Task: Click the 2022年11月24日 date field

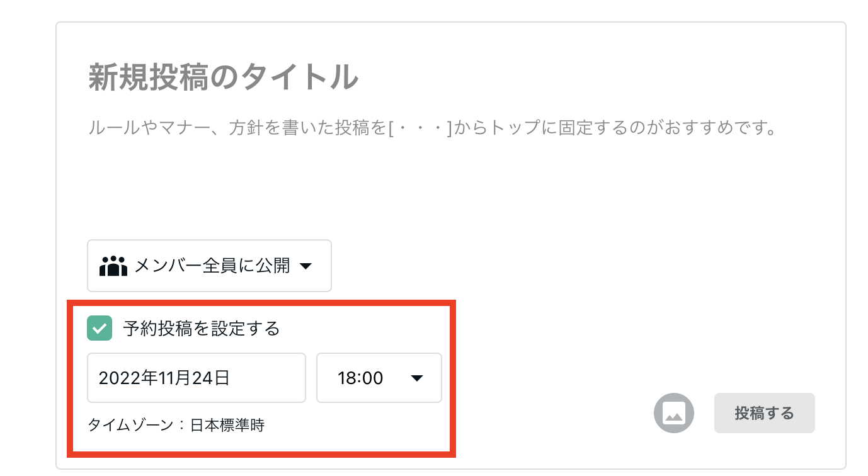Action: click(197, 378)
